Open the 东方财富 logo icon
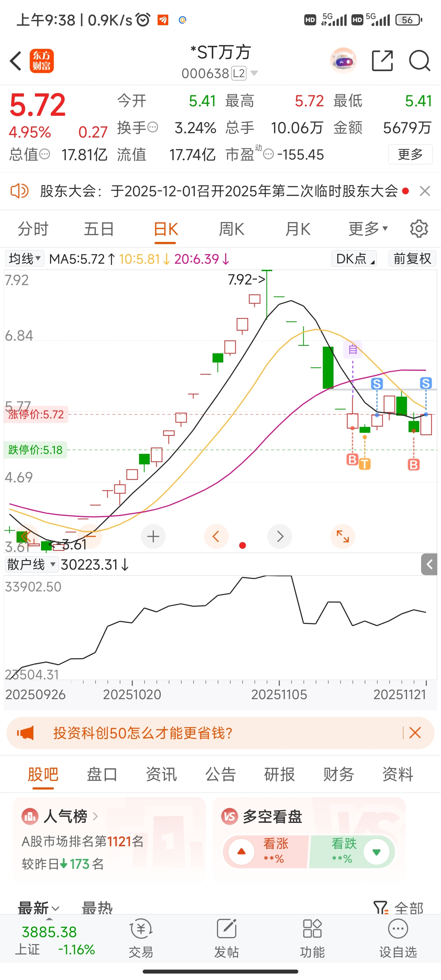Image resolution: width=441 pixels, height=980 pixels. 41,61
